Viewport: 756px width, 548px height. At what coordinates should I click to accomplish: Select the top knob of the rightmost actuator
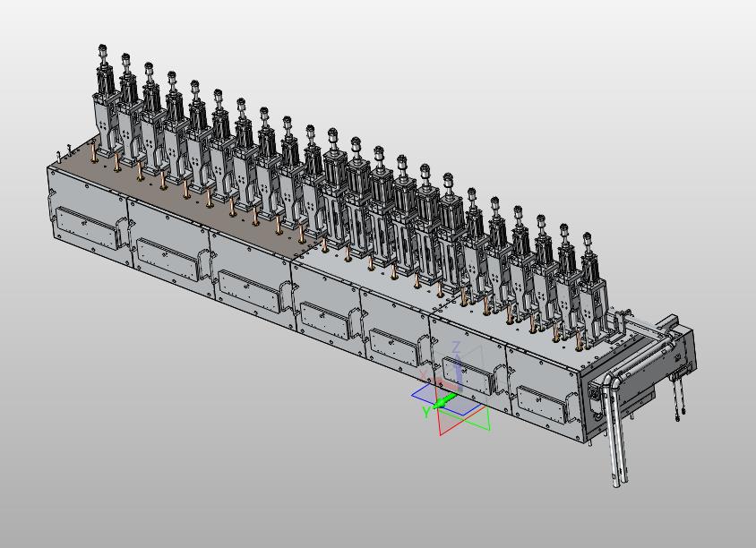tap(587, 236)
